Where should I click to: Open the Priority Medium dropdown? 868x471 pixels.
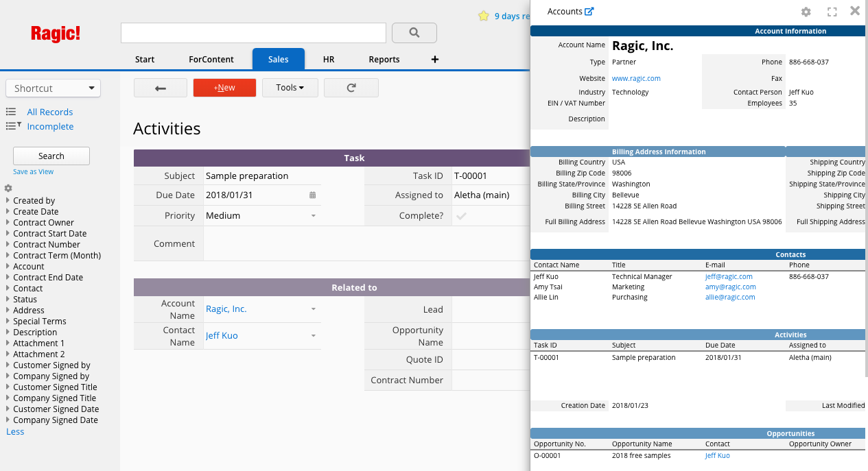tap(314, 216)
